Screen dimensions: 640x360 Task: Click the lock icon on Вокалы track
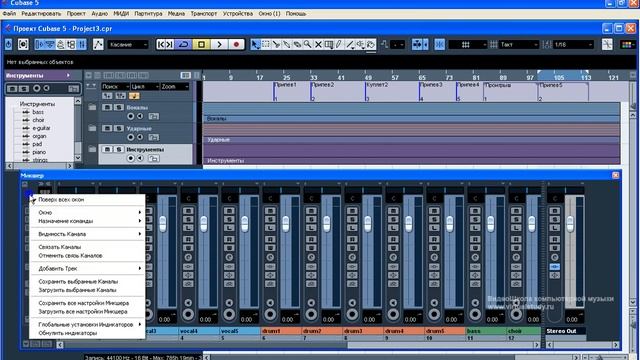coord(154,116)
